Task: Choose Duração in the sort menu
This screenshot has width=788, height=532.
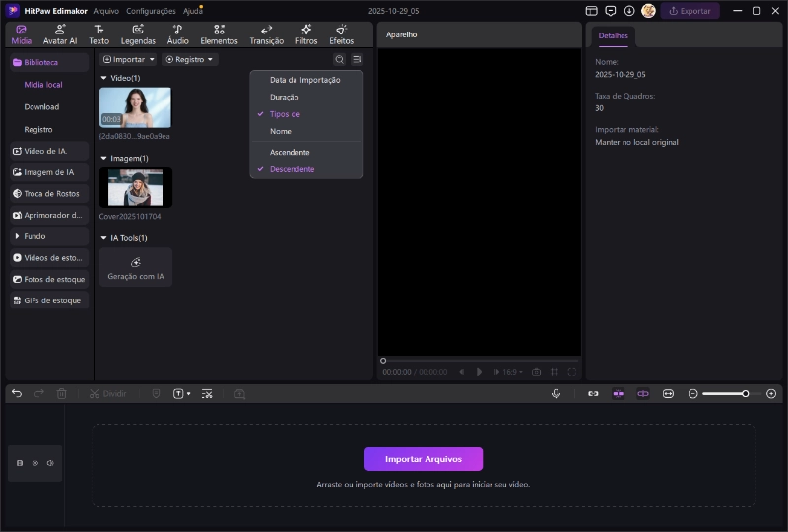Action: point(284,97)
